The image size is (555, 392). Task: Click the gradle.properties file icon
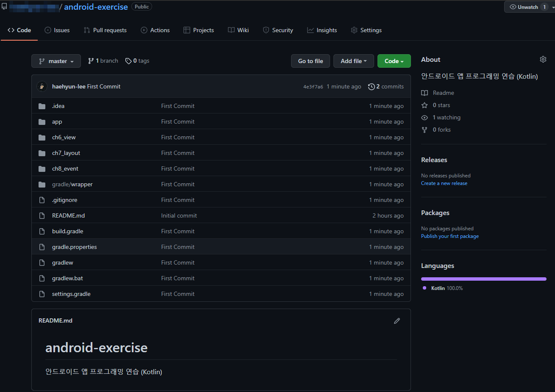pyautogui.click(x=42, y=247)
